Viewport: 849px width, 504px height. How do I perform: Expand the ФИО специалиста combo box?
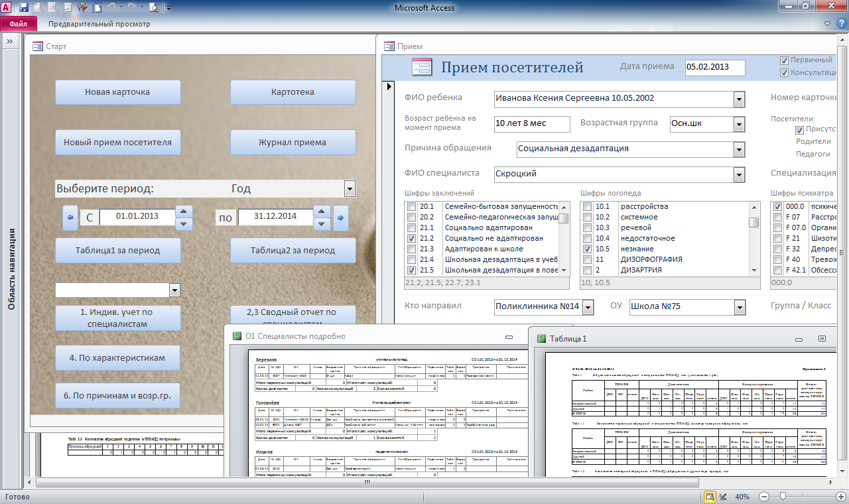click(x=739, y=174)
